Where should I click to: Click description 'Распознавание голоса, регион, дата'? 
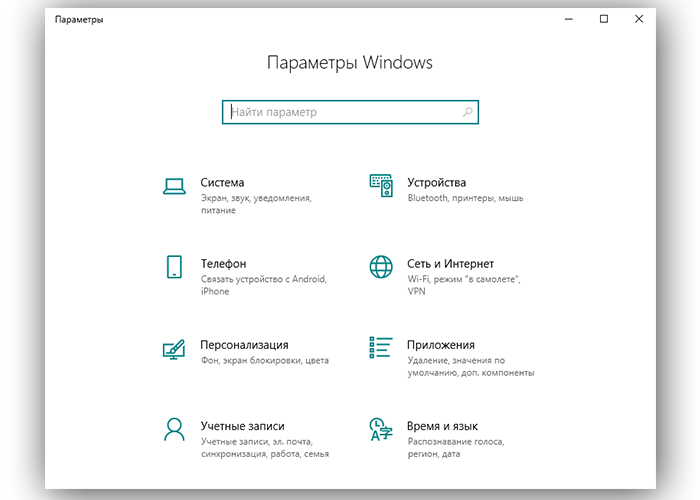pos(456,448)
